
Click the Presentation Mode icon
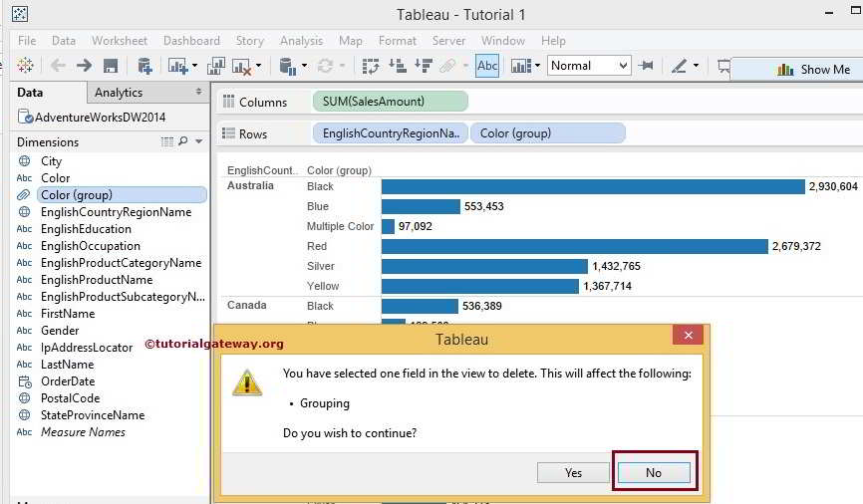point(723,67)
